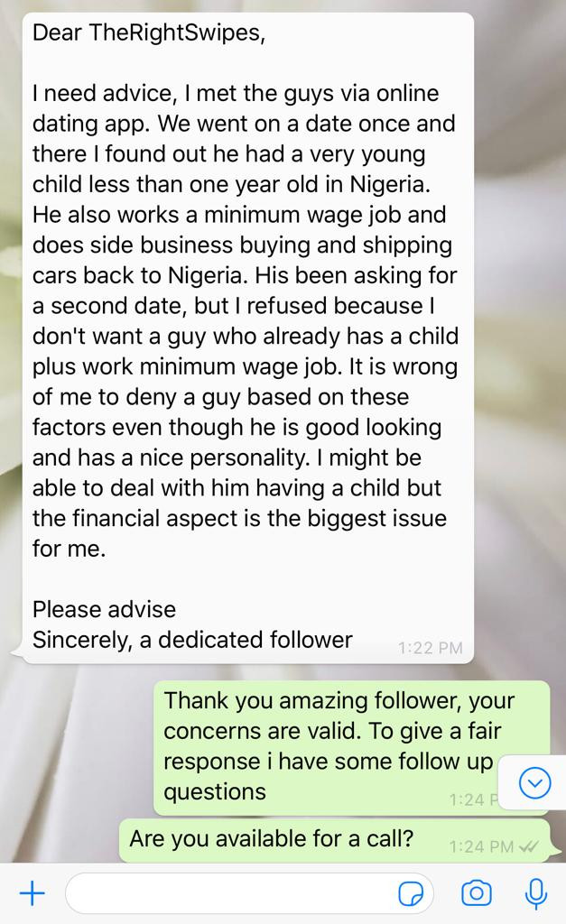The image size is (566, 924).
Task: Click the double check read receipt ticks
Action: 528,846
